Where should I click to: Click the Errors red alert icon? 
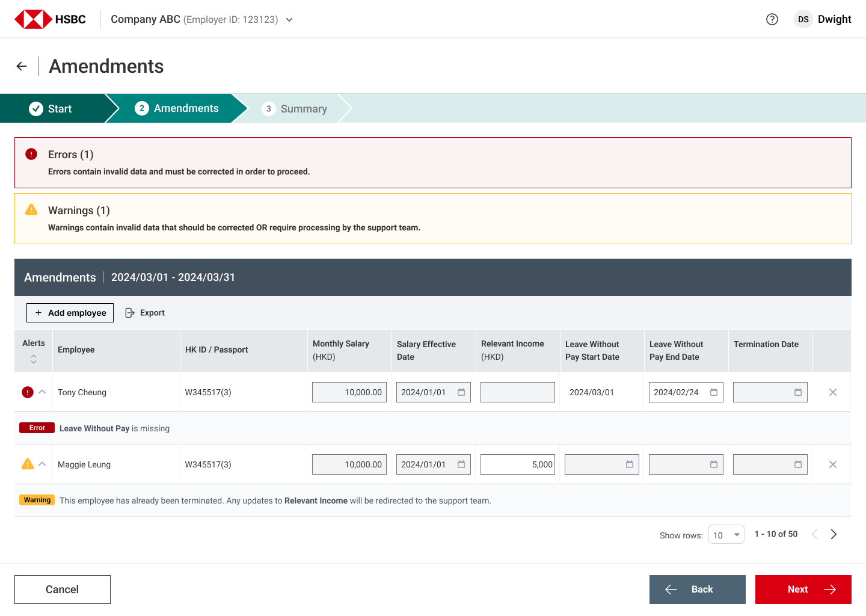coord(31,154)
